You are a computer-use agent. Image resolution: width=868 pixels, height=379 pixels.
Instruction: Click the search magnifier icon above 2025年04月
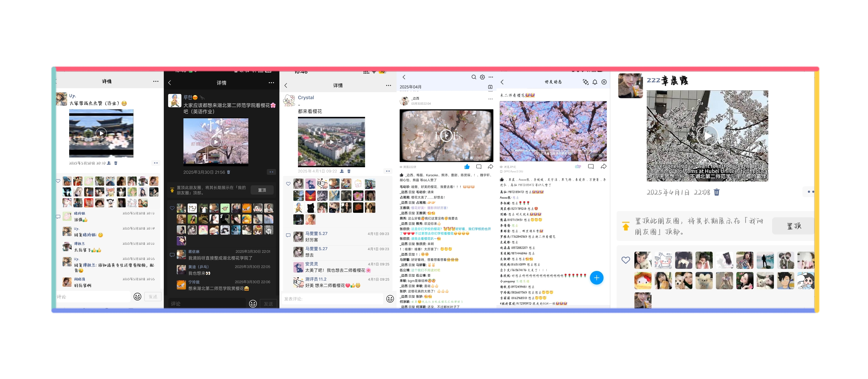[474, 77]
